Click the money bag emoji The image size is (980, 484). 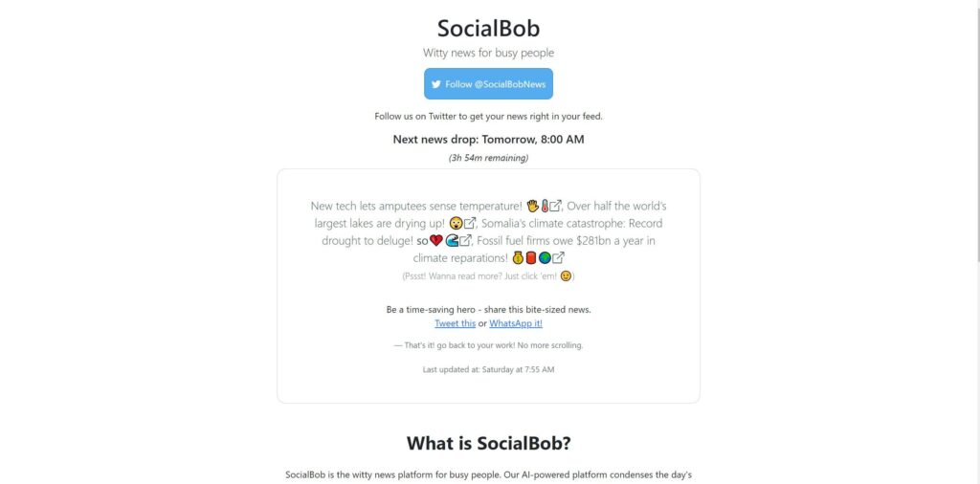[518, 257]
